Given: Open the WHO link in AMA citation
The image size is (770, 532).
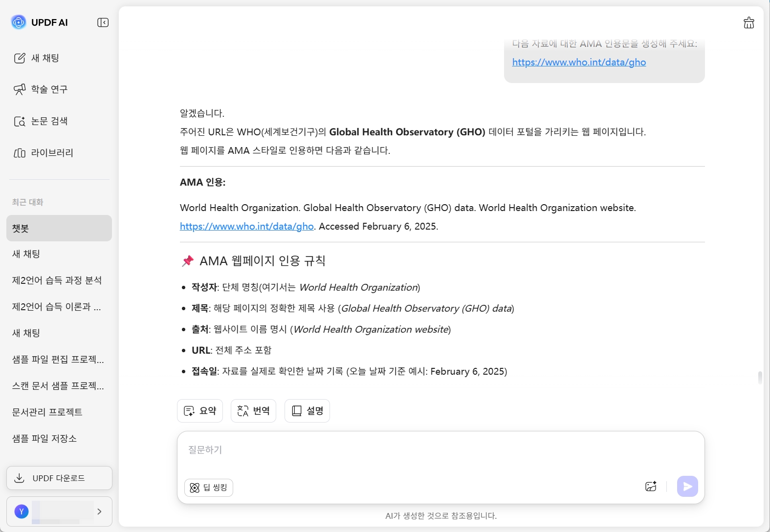Looking at the screenshot, I should click(x=247, y=226).
